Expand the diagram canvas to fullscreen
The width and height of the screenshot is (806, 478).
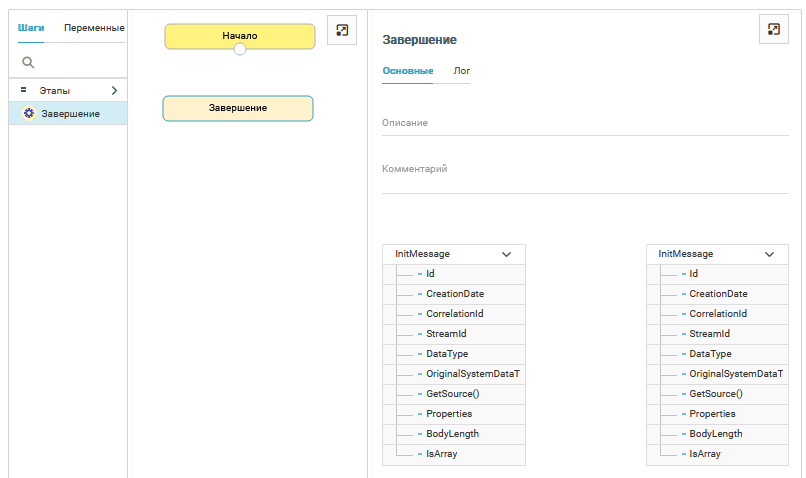[x=342, y=31]
